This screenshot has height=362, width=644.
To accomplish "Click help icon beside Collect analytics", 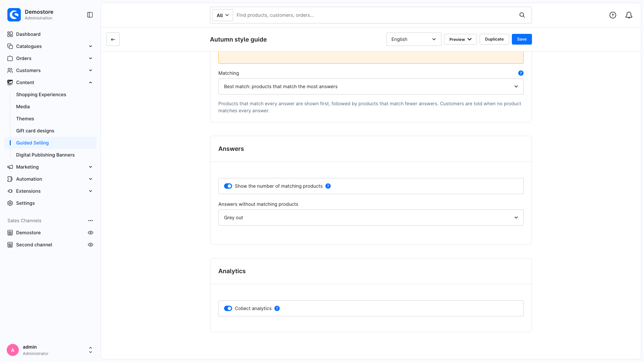I will (x=277, y=308).
